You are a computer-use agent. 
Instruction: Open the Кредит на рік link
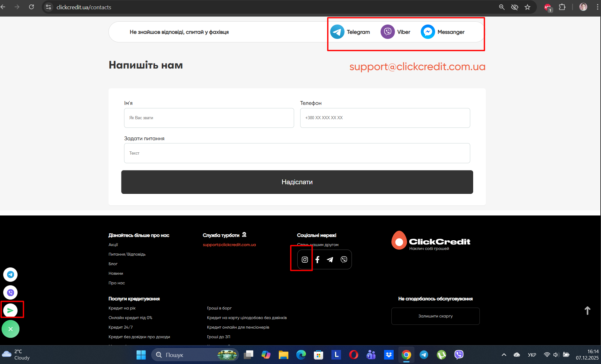(x=122, y=308)
